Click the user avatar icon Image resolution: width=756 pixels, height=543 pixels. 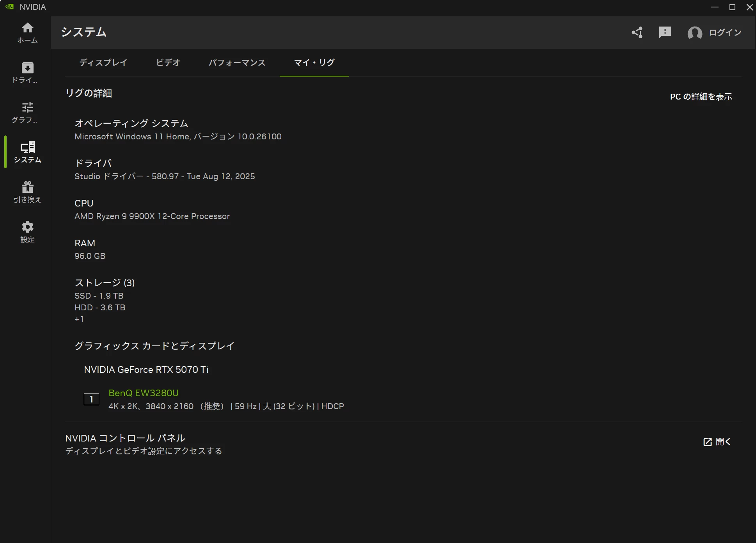694,33
